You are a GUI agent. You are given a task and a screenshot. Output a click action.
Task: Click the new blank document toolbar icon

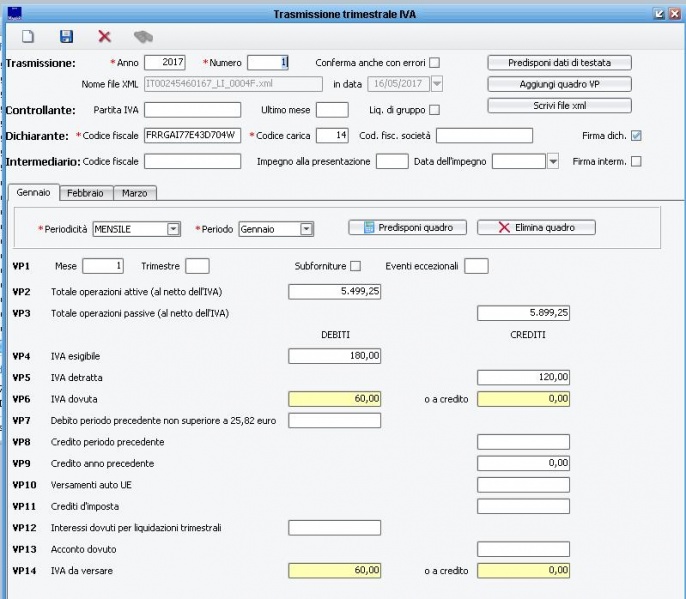click(28, 36)
